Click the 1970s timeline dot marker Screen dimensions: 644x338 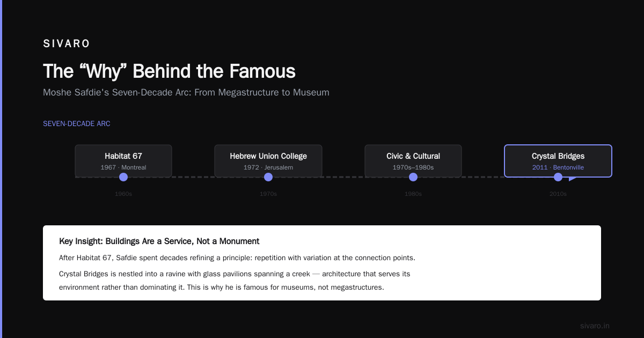point(268,177)
